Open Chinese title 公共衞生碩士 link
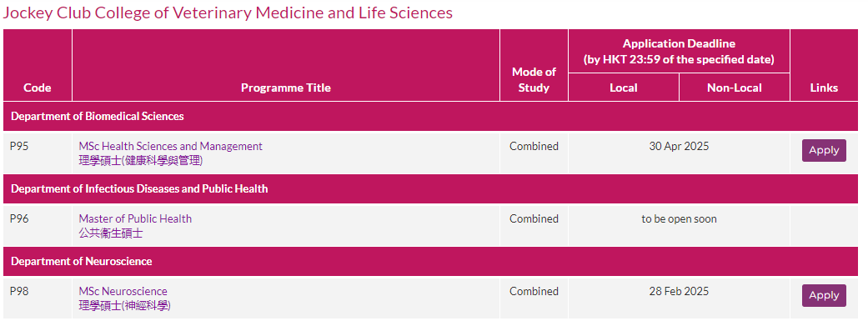Viewport: 868px width, 321px height. pyautogui.click(x=111, y=233)
